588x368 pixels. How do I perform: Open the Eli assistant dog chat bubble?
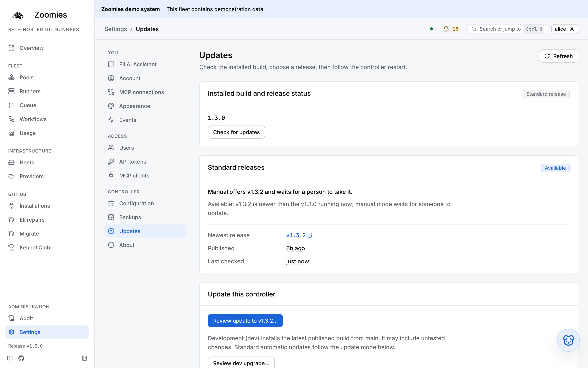click(568, 340)
